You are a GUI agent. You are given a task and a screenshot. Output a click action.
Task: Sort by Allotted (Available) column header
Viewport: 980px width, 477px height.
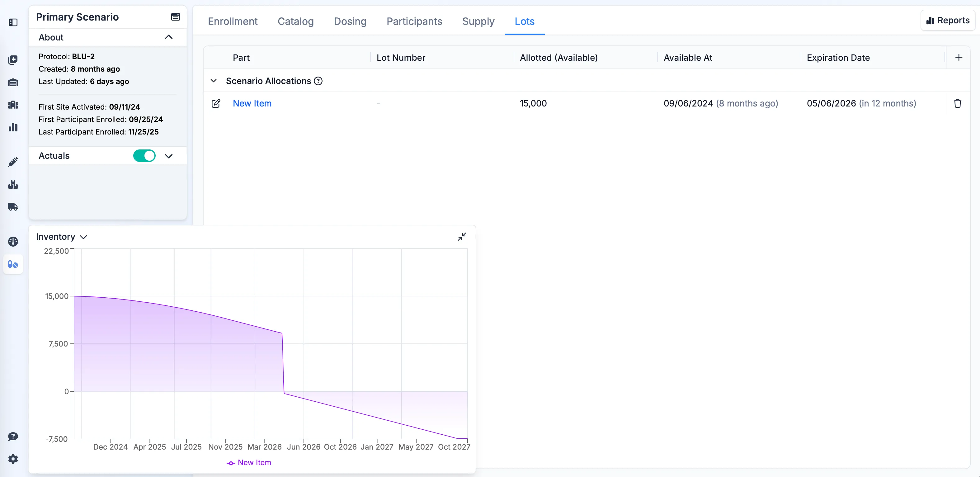click(558, 57)
